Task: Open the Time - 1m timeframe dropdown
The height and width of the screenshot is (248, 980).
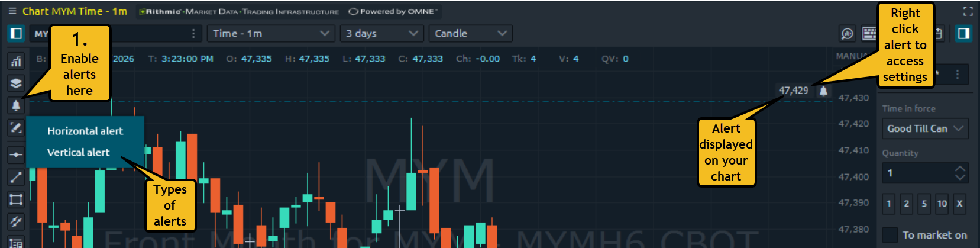Action: coord(270,34)
